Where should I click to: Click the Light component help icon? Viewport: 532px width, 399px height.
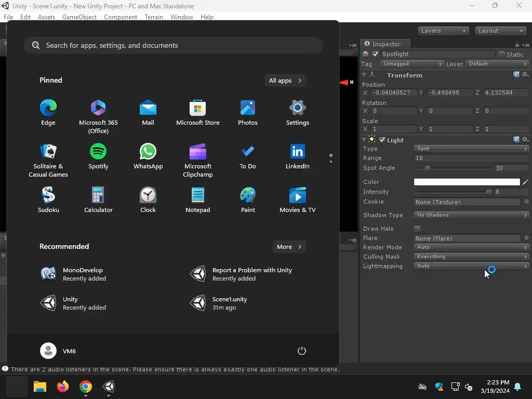pyautogui.click(x=516, y=140)
